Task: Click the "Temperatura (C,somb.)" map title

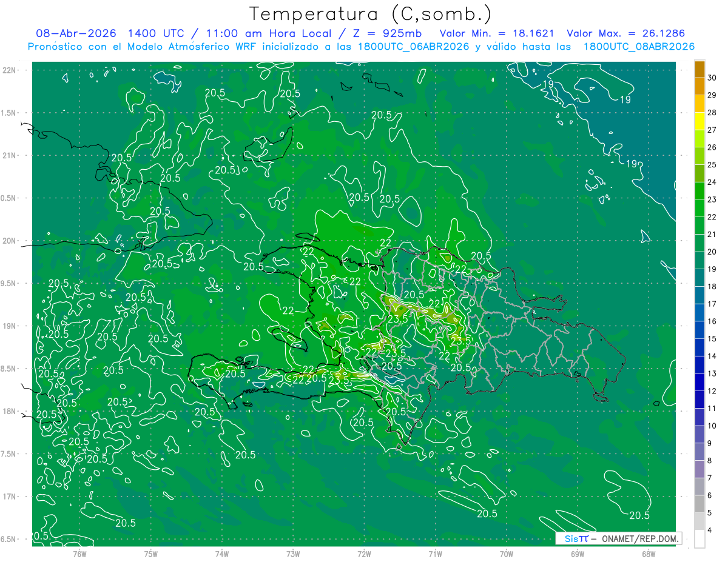Action: (x=371, y=14)
